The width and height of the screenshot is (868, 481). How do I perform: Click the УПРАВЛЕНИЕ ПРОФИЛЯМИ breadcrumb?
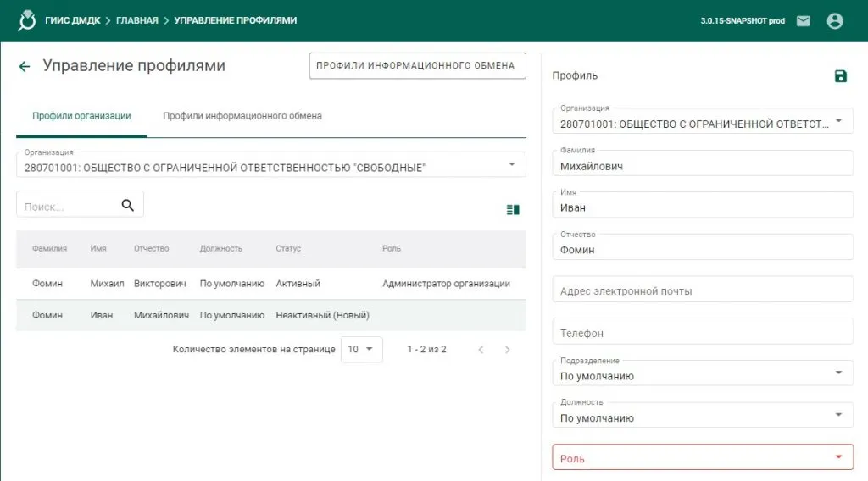[236, 20]
